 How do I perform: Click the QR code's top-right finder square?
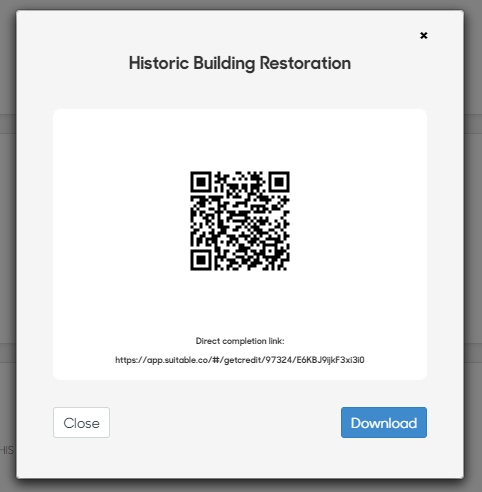[279, 182]
